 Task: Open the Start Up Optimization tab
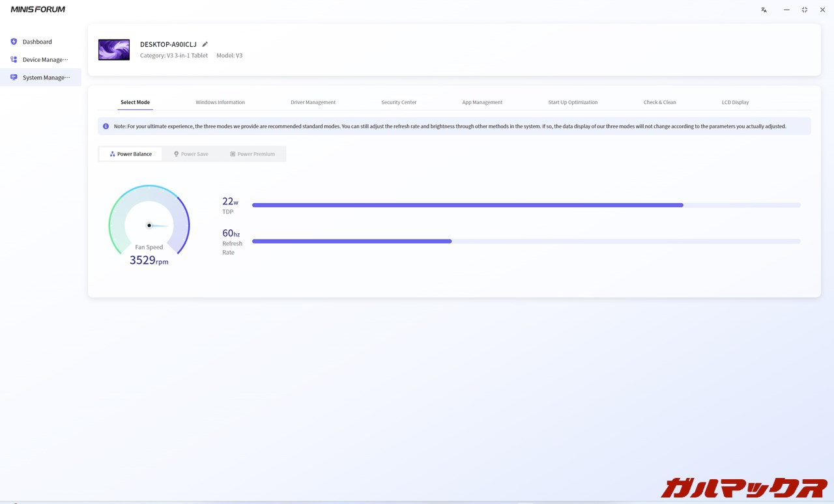tap(573, 102)
